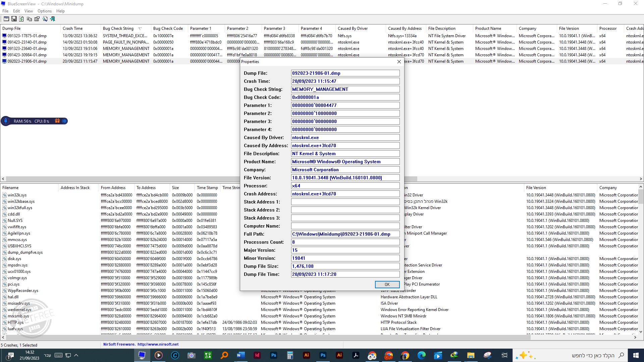Refresh the crash list via toolbar icon
This screenshot has width=644, height=362.
point(21,19)
